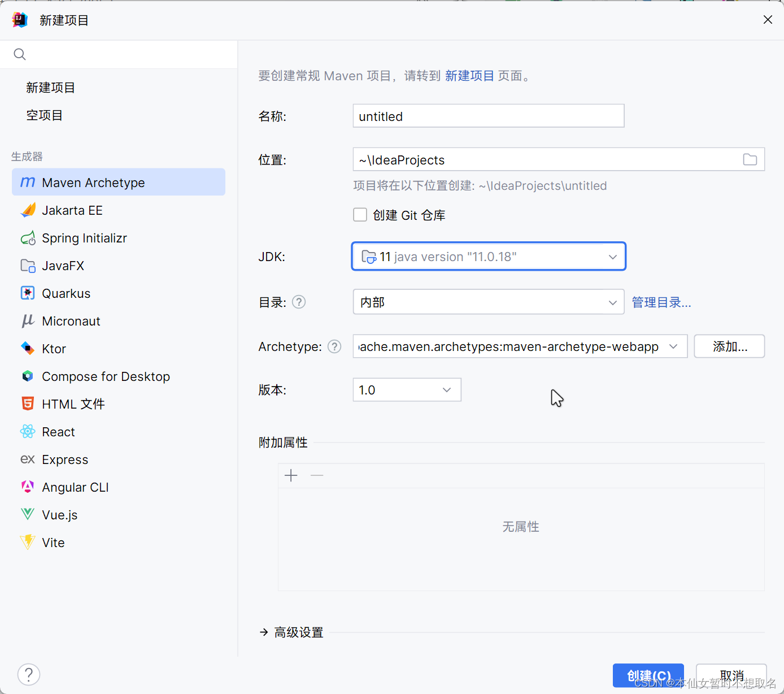The image size is (784, 694).
Task: Click the Angular CLI shield icon
Action: point(28,487)
